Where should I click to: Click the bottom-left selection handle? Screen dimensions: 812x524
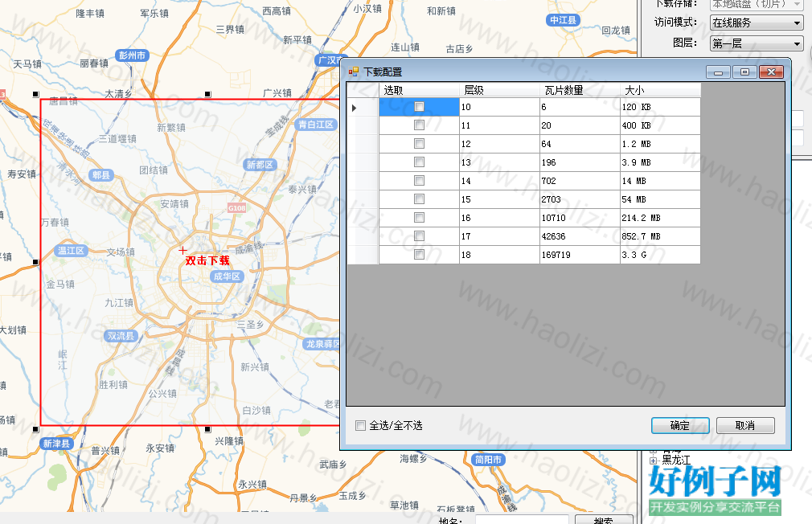click(35, 429)
